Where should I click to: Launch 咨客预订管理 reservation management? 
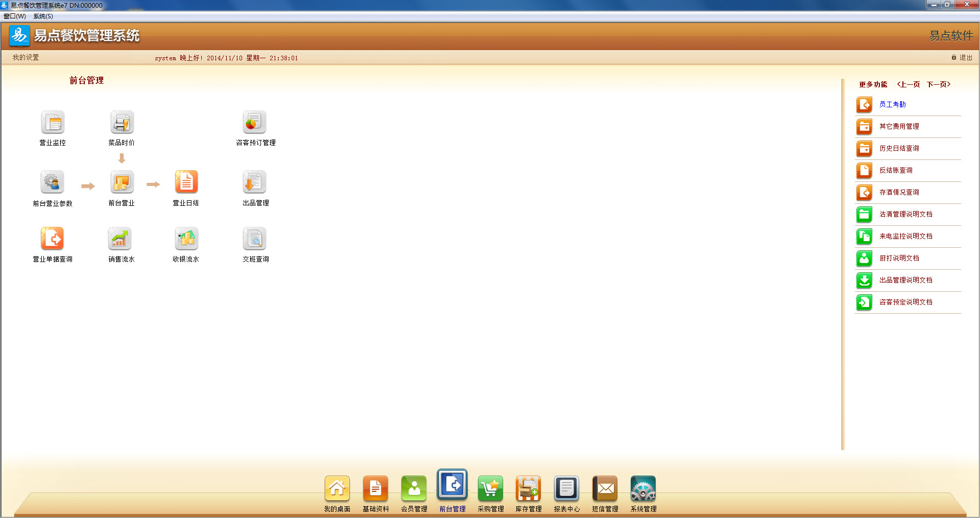[254, 123]
